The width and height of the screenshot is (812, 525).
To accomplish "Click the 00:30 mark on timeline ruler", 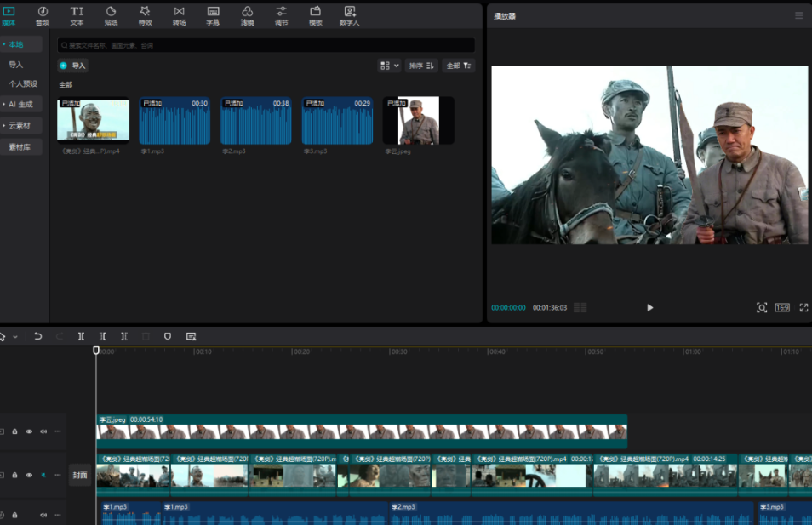I will (x=398, y=351).
